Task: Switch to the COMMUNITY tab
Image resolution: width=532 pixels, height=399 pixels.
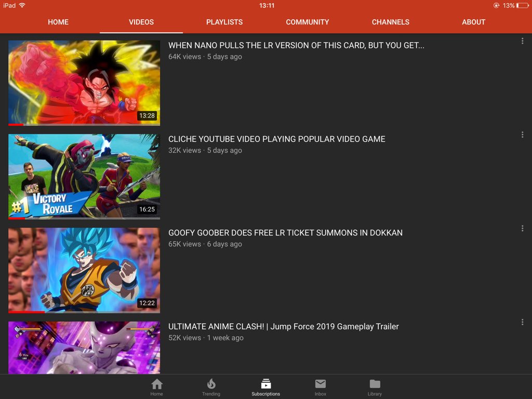Action: 308,22
